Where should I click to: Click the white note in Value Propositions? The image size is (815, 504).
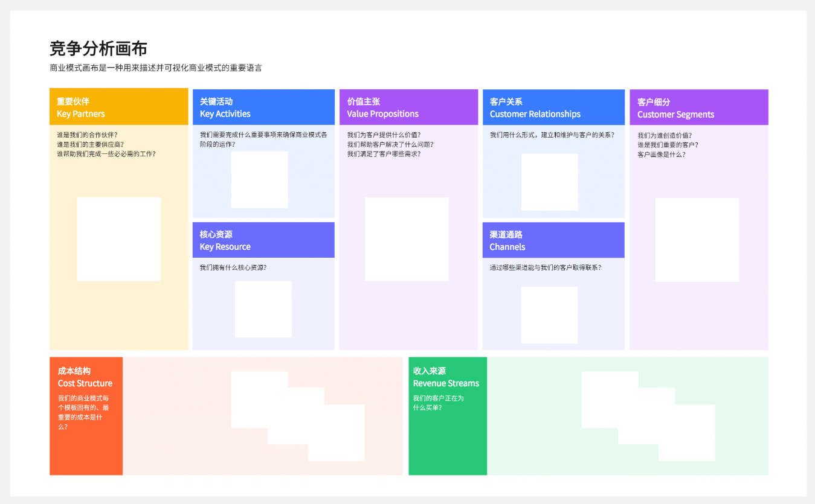coord(407,239)
